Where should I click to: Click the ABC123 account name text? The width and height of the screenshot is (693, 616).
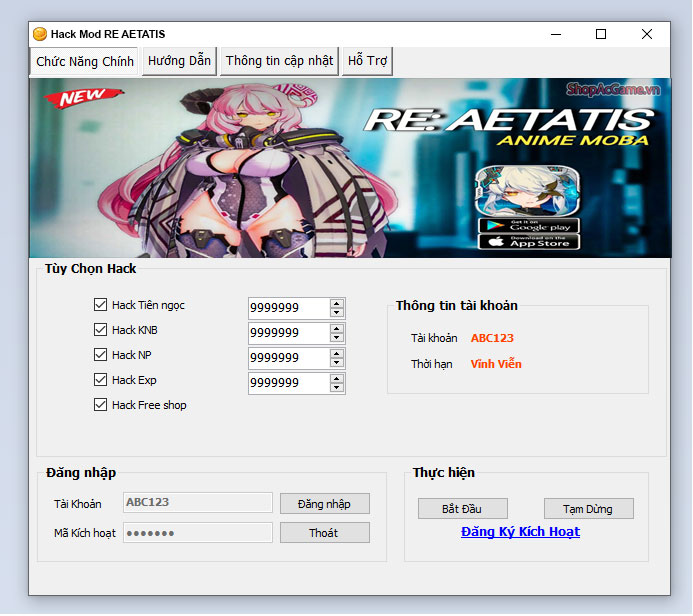click(x=492, y=338)
